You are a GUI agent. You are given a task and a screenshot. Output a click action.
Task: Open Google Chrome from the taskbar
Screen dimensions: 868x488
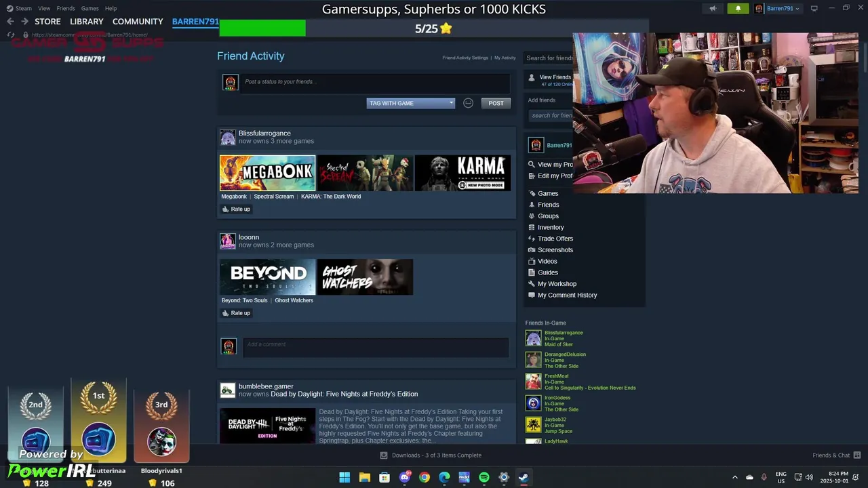pyautogui.click(x=425, y=477)
